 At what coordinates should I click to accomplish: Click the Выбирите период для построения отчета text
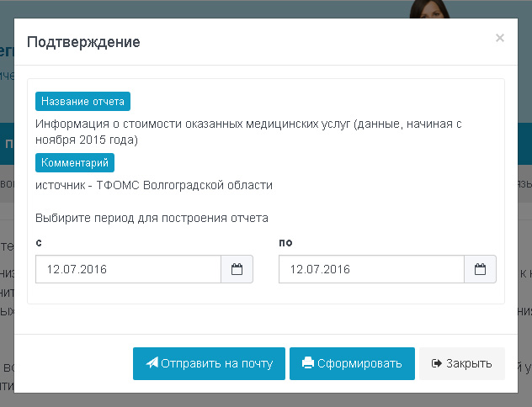coord(152,218)
